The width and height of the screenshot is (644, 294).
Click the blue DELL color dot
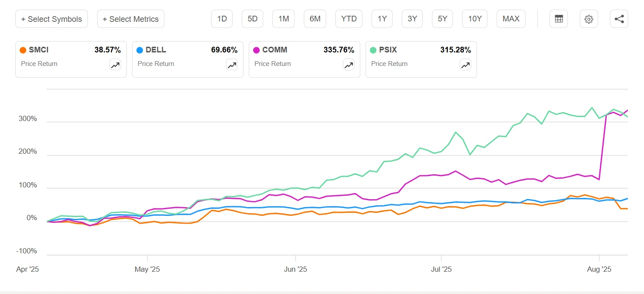click(139, 50)
